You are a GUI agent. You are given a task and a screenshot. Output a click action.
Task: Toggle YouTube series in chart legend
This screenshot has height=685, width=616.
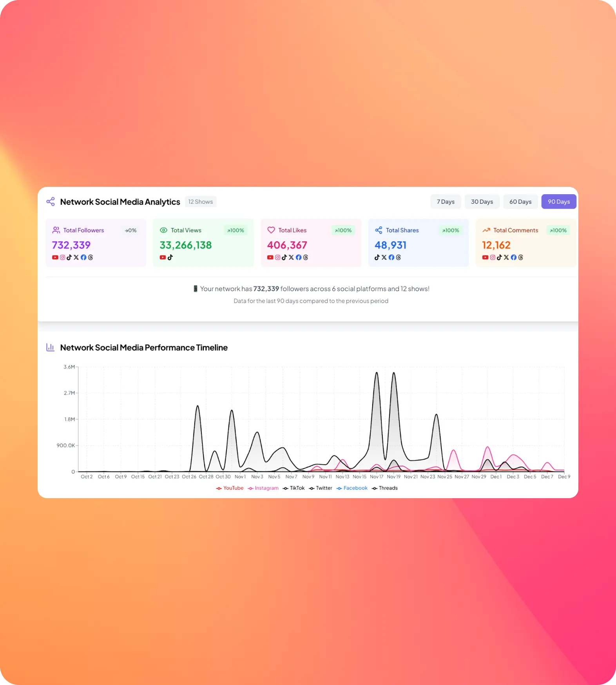tap(230, 488)
